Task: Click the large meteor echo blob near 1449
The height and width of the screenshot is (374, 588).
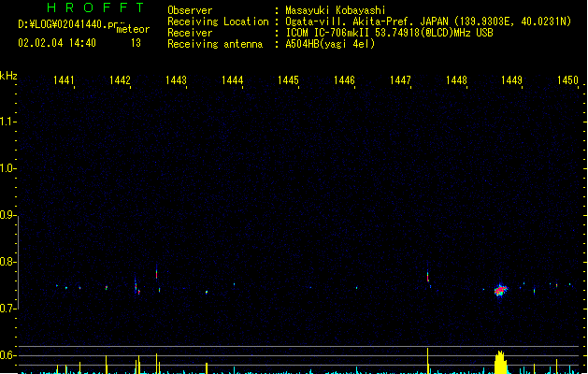Action: point(501,290)
